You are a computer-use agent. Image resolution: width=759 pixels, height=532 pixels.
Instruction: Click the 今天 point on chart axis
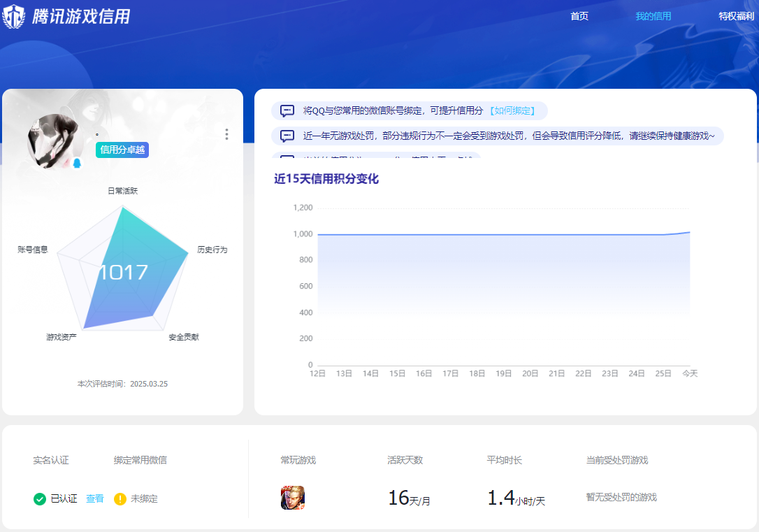point(690,373)
